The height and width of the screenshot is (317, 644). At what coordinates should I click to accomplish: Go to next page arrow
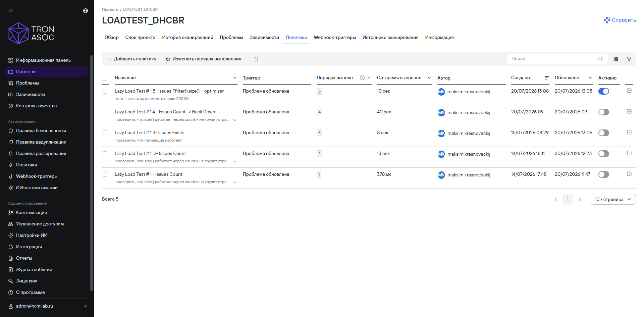[x=580, y=199]
